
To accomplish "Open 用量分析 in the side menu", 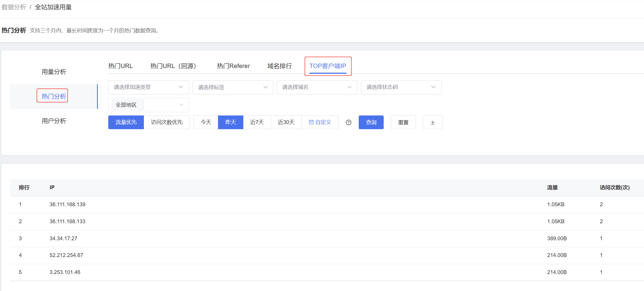I will coord(54,72).
